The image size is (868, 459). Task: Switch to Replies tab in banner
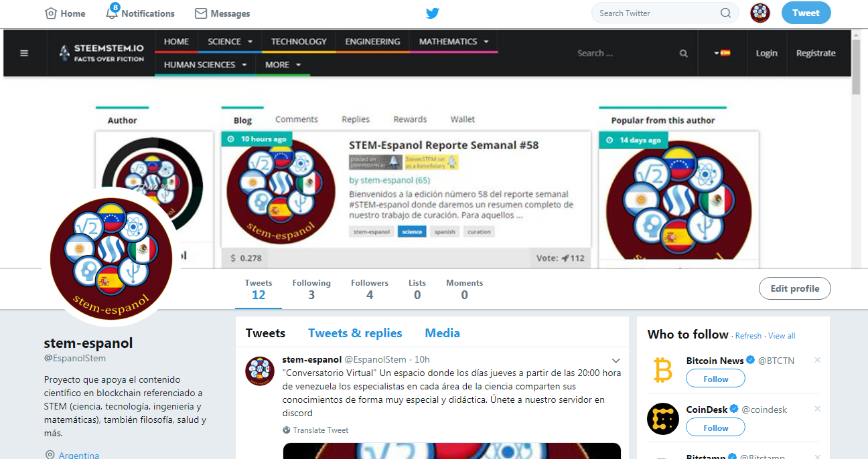click(356, 119)
